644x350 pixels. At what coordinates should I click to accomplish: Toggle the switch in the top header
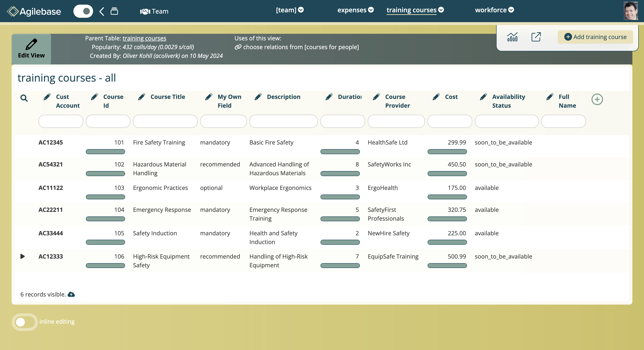tap(83, 11)
